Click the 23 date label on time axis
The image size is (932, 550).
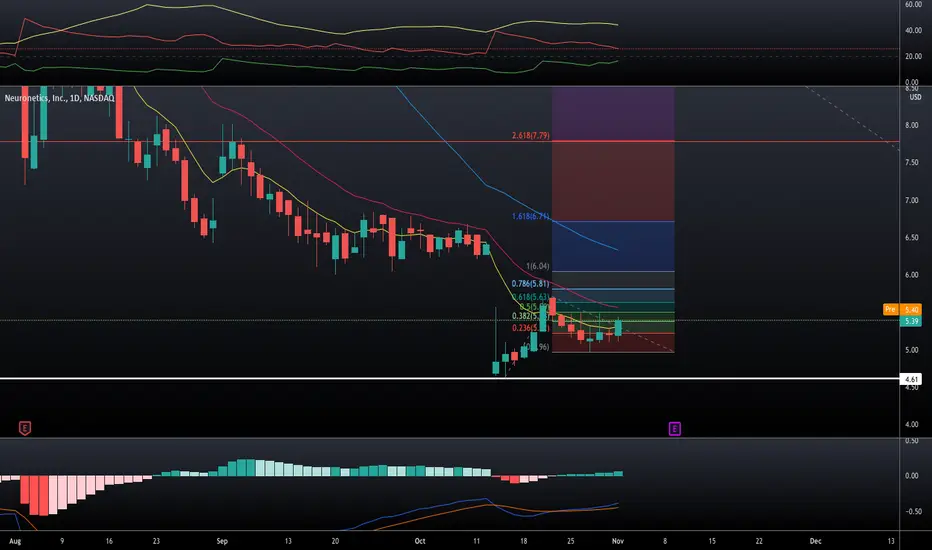[156, 541]
